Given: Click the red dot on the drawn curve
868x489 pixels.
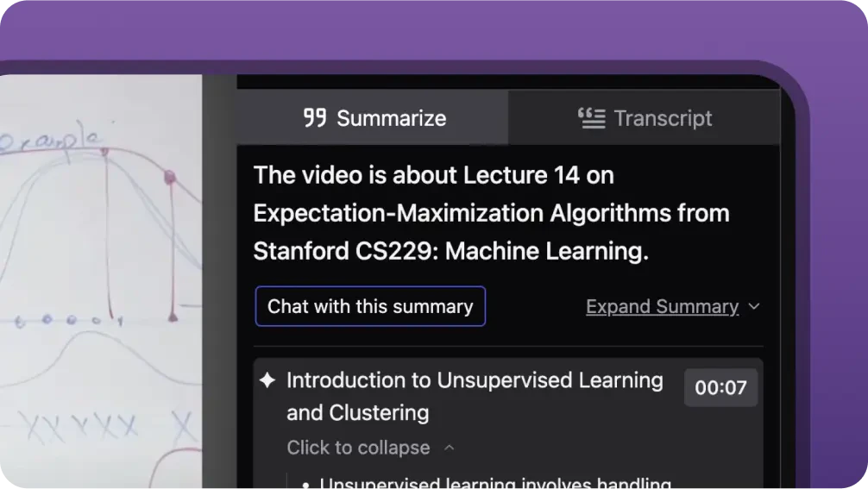Looking at the screenshot, I should click(170, 177).
